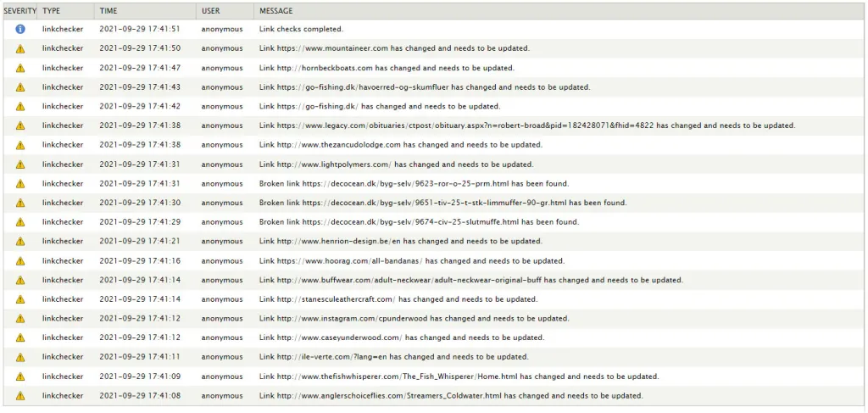
Task: Click warning icon for the hoorag.com row
Action: click(x=20, y=261)
